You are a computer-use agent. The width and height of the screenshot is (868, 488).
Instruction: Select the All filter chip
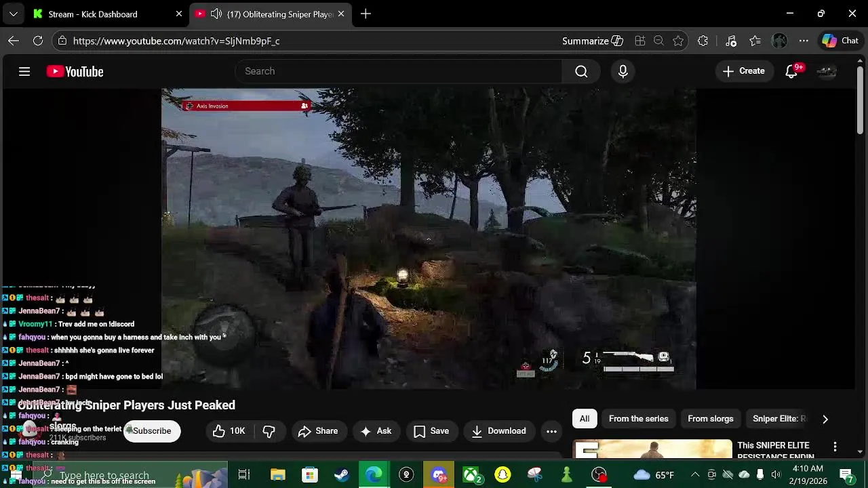tap(585, 419)
